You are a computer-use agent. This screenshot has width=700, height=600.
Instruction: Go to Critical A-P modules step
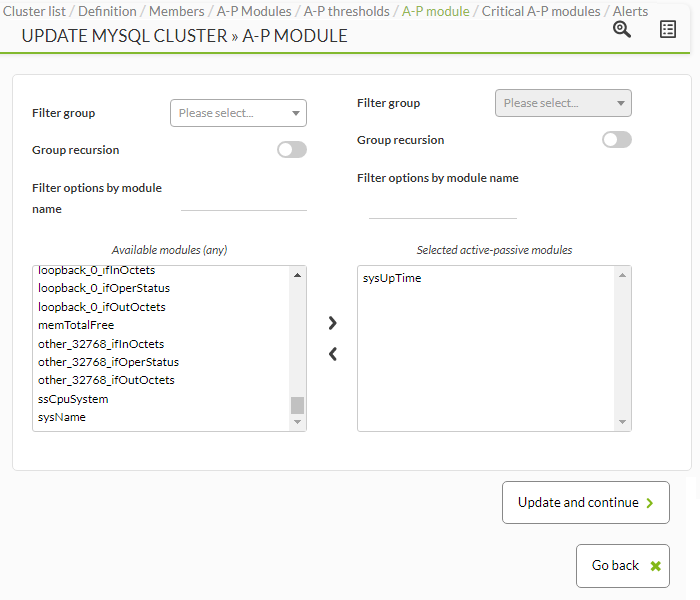(541, 11)
